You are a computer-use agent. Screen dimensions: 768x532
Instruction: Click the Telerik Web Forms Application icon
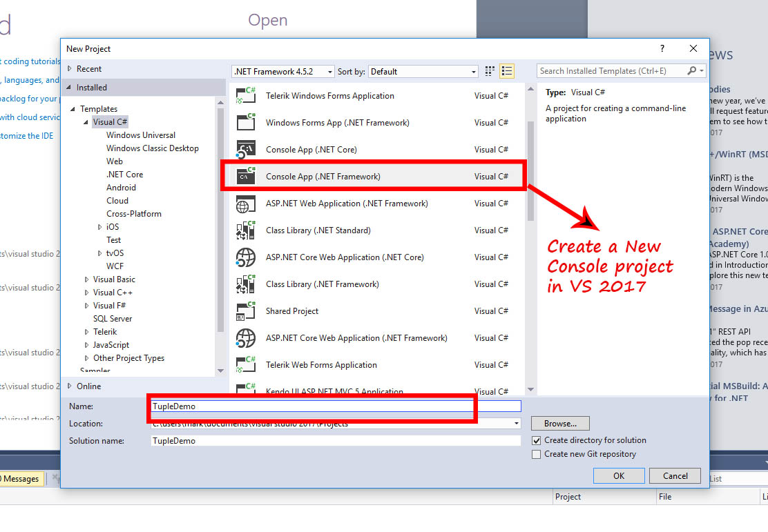246,364
